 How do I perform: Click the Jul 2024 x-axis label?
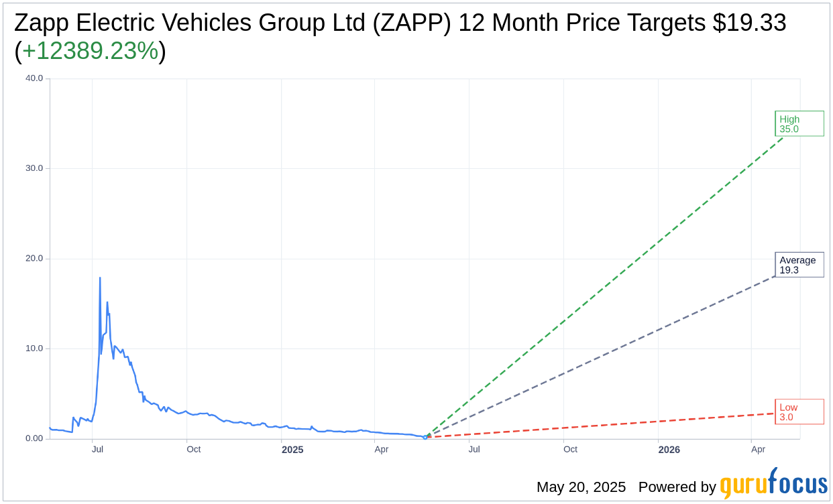tap(97, 450)
